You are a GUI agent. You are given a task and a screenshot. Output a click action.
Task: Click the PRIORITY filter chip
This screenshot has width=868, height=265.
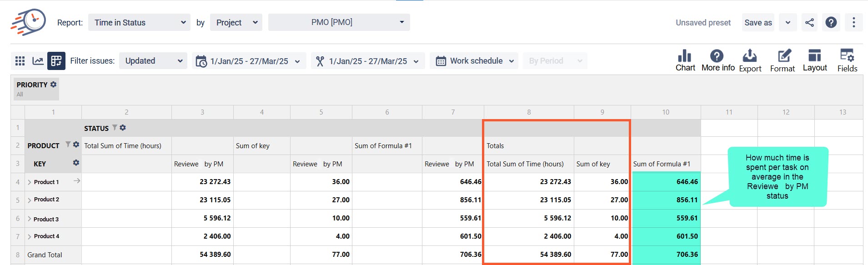point(36,89)
